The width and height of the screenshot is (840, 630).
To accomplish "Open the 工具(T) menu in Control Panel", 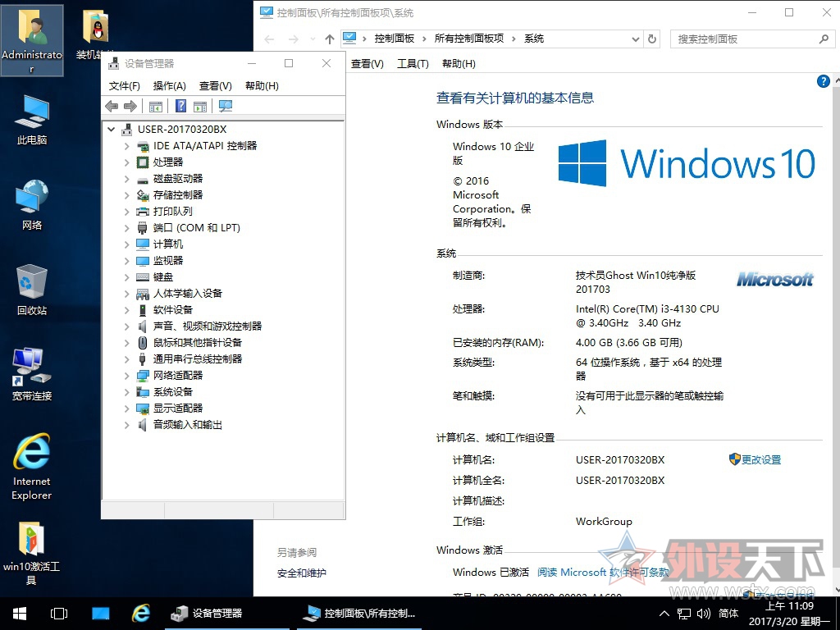I will [x=413, y=64].
